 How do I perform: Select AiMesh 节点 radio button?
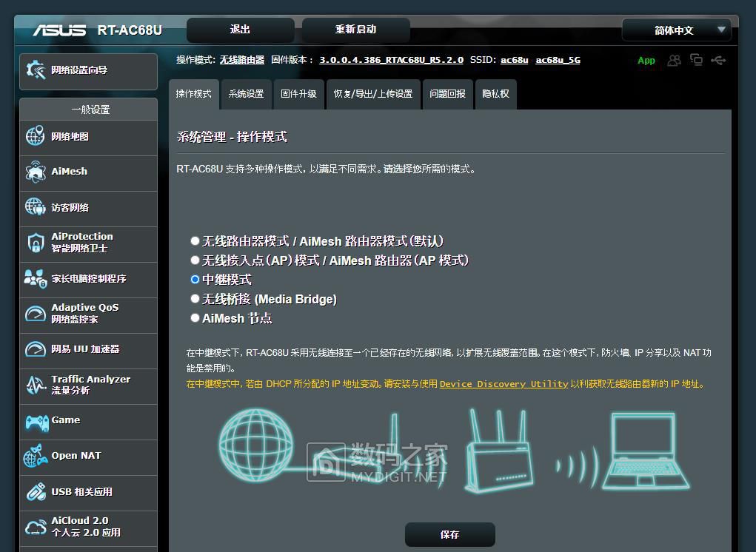coord(195,318)
